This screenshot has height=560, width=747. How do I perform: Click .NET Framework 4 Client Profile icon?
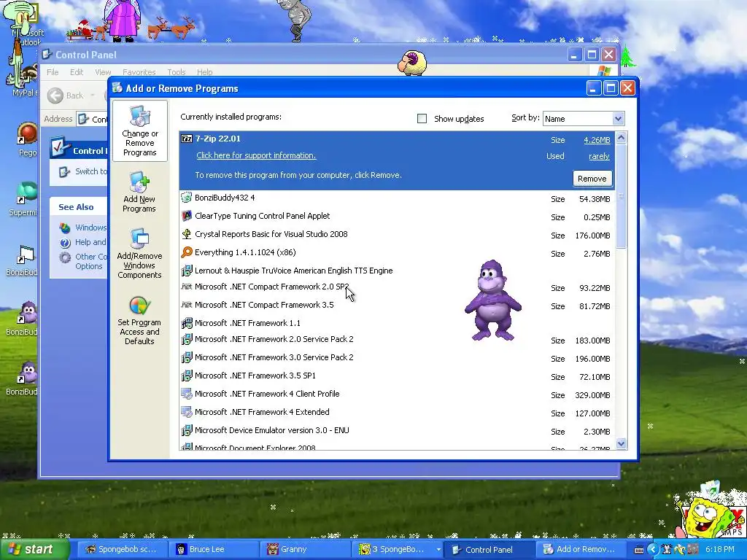point(187,394)
